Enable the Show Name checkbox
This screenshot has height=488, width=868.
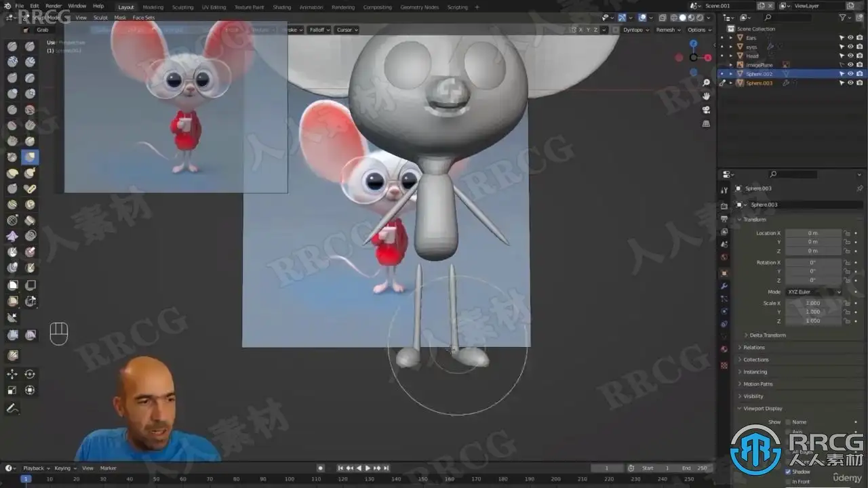(788, 422)
